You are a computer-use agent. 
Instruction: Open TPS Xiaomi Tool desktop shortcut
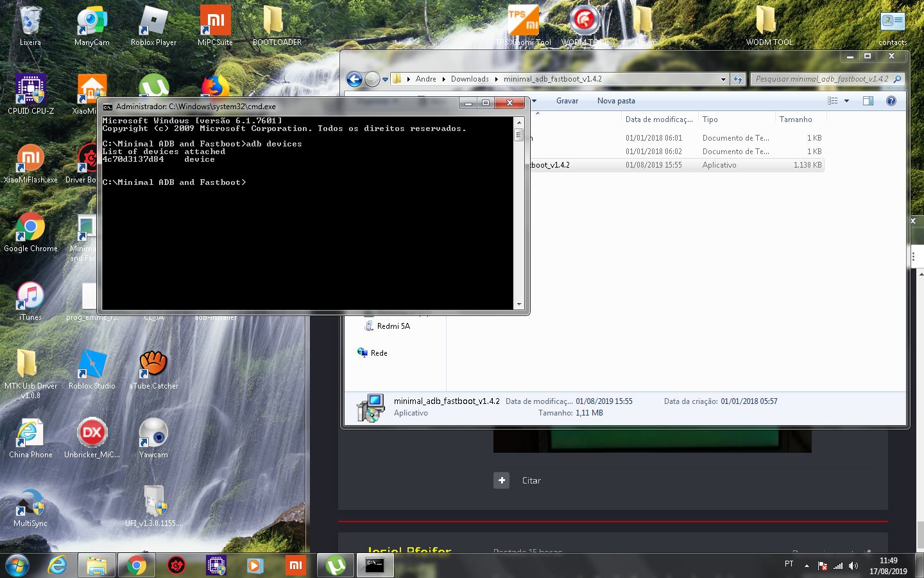tap(523, 26)
